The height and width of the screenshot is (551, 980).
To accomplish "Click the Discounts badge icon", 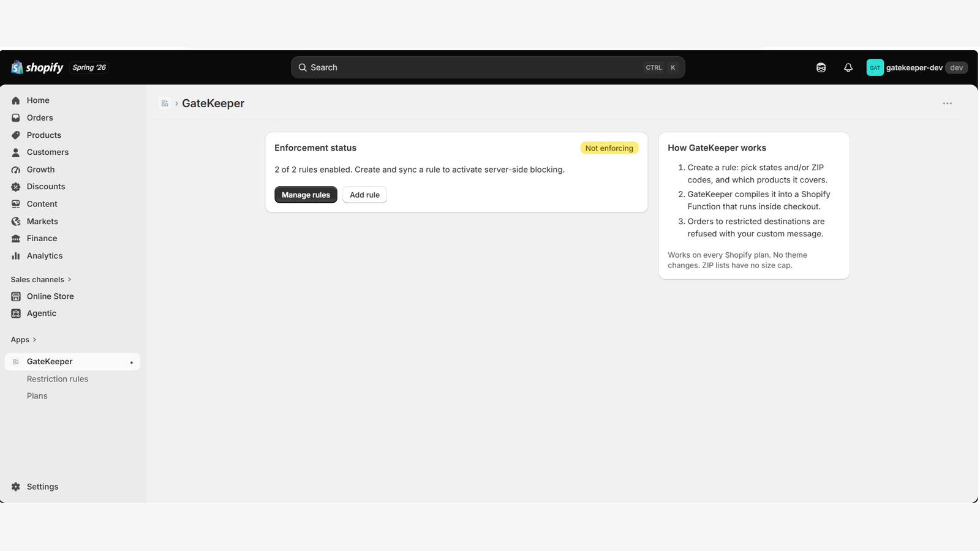I will coord(16,187).
